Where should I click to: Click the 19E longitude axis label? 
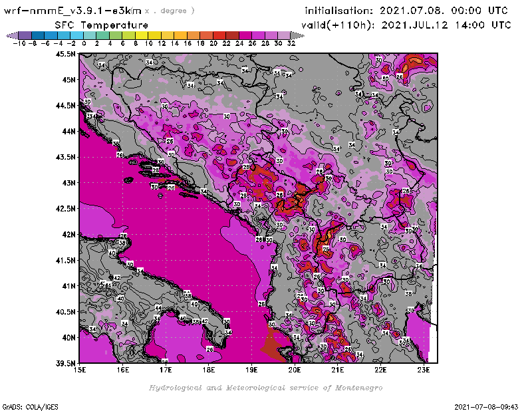click(252, 370)
